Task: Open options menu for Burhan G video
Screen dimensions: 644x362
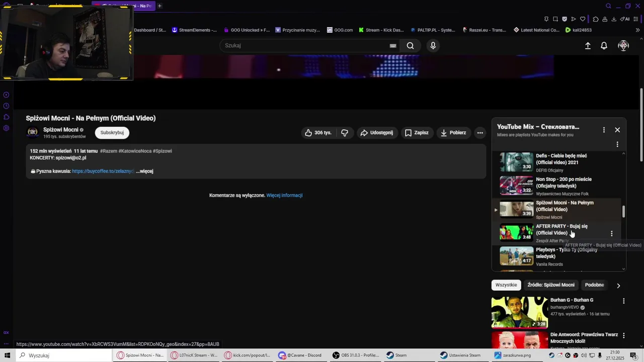Action: coord(624,301)
